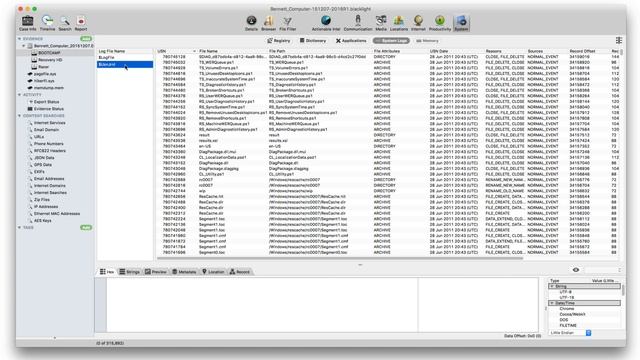Expand the Tags section

(19, 227)
